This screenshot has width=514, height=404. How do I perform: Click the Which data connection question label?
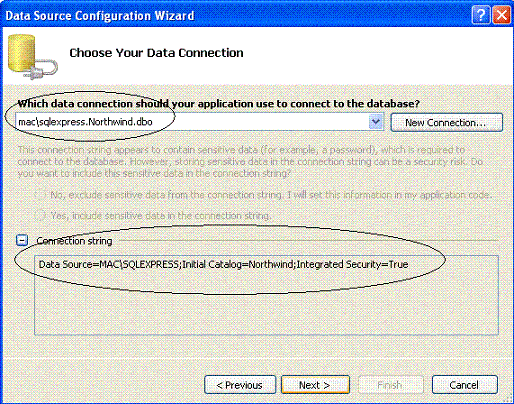(219, 104)
